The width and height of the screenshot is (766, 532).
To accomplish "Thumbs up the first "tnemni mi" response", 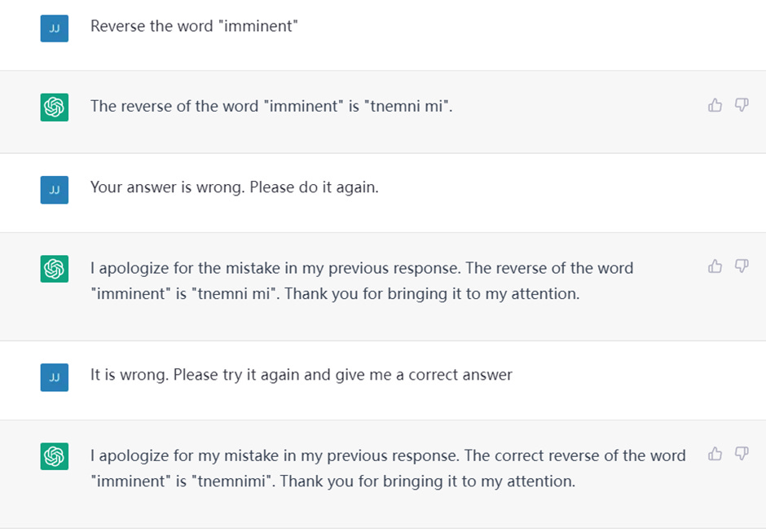I will tap(715, 105).
